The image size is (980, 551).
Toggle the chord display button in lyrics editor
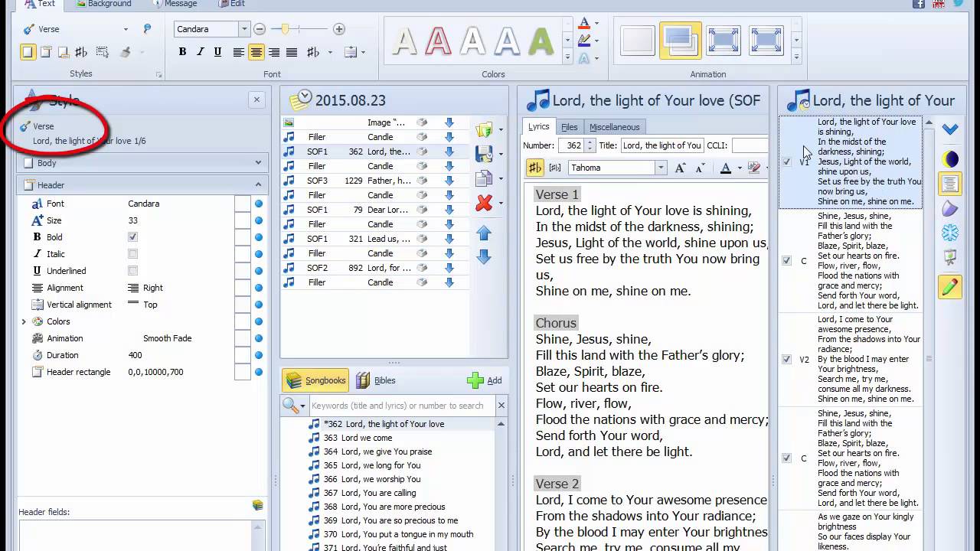click(x=534, y=168)
